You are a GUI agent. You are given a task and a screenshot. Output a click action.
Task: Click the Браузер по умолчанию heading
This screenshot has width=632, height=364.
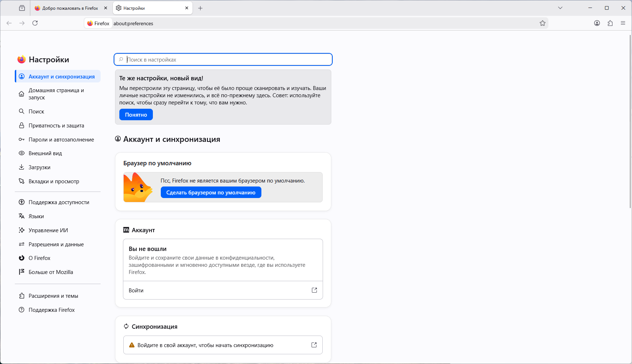click(x=157, y=163)
